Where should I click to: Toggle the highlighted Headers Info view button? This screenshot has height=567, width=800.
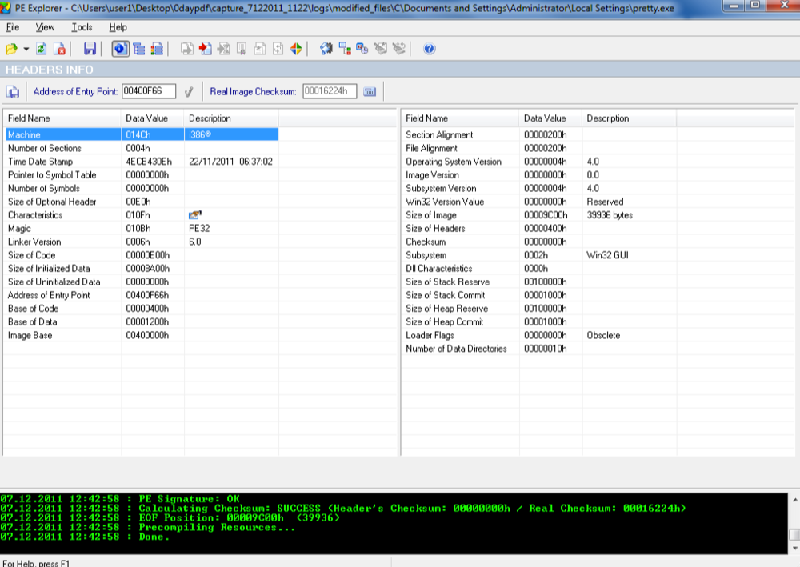(120, 48)
